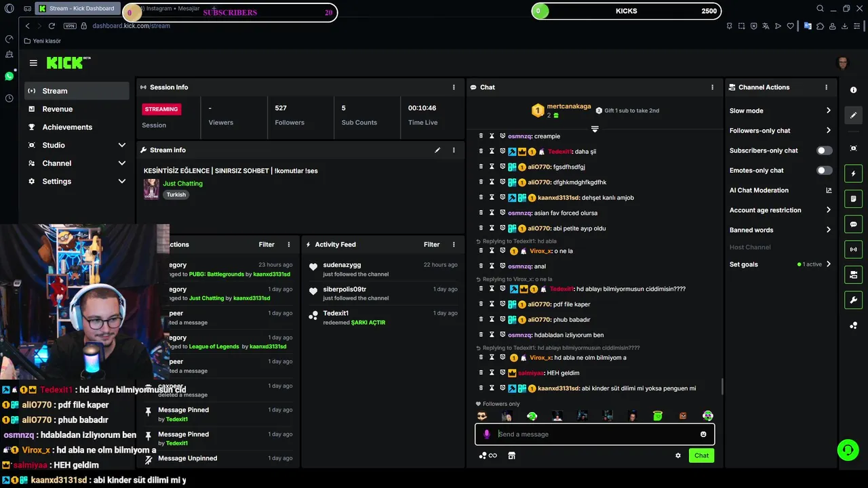The height and width of the screenshot is (488, 868).
Task: Click ban shield icon on osmnzq's anal message
Action: [x=502, y=266]
